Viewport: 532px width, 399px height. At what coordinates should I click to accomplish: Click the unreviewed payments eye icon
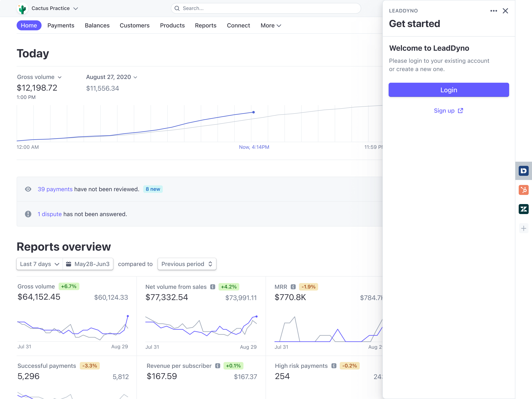28,189
